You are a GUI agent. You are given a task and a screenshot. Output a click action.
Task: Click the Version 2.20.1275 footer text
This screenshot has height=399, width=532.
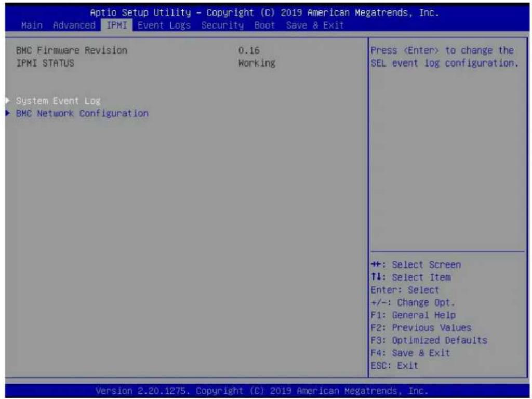pyautogui.click(x=262, y=391)
